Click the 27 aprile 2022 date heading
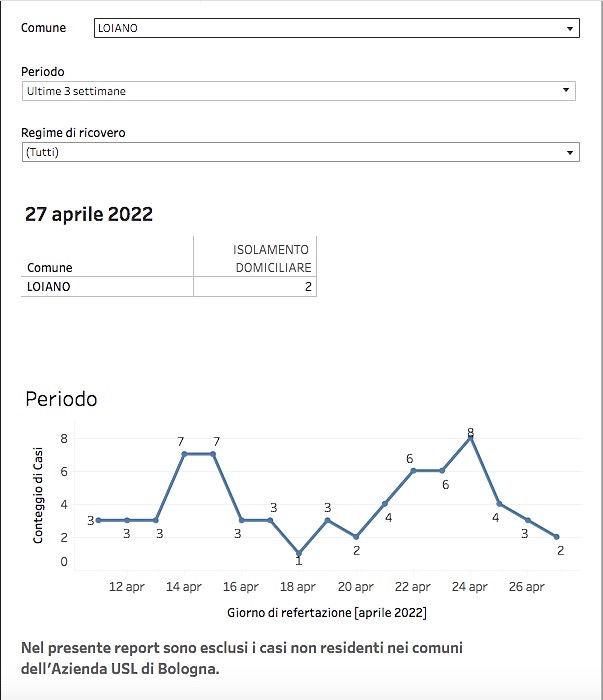Image resolution: width=603 pixels, height=700 pixels. point(89,214)
